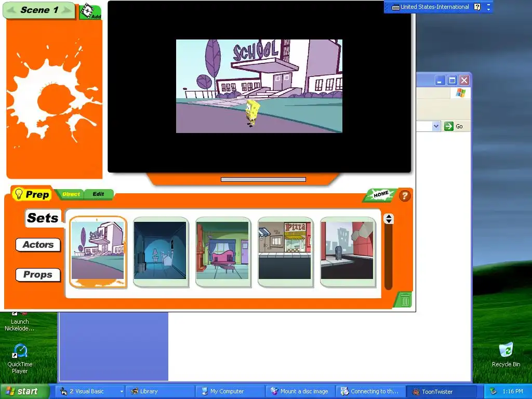Open the Prep tab
The width and height of the screenshot is (532, 399).
[32, 194]
